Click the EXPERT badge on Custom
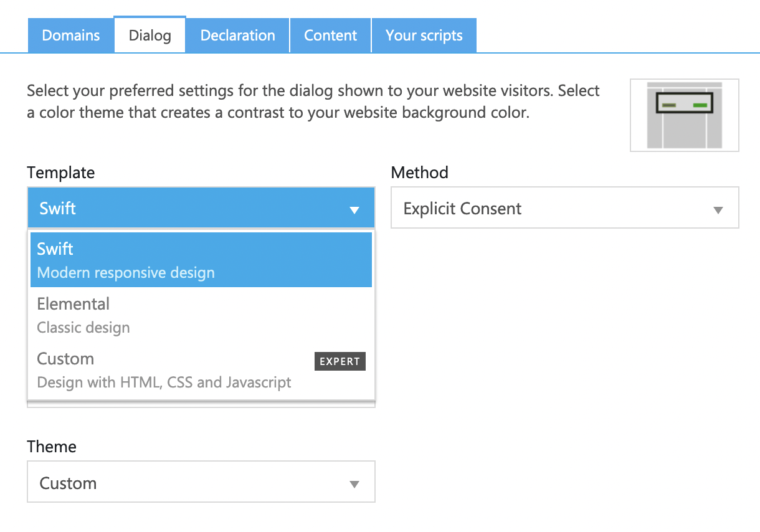760x532 pixels. pos(340,361)
